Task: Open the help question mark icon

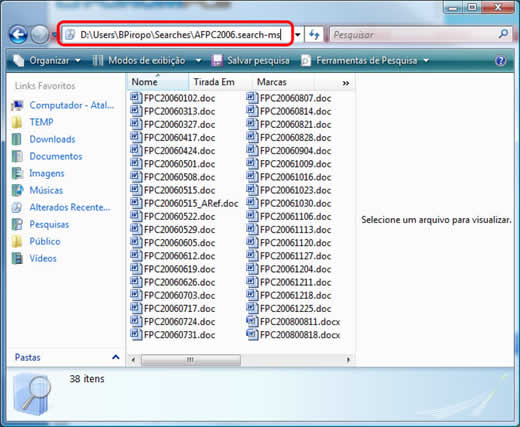Action: pyautogui.click(x=501, y=61)
